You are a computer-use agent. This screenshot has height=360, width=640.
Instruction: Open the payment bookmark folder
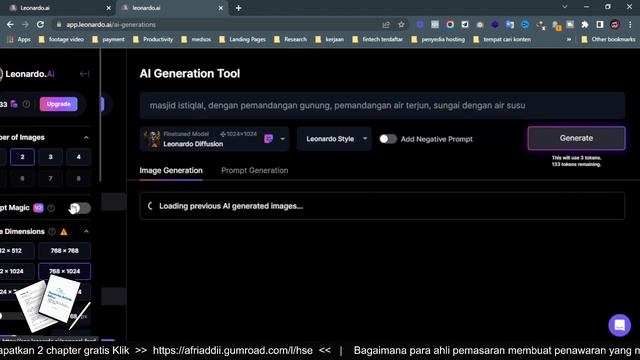tap(109, 39)
